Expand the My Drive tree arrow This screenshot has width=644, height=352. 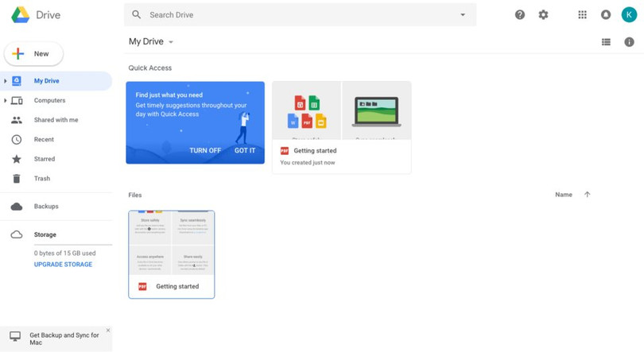click(6, 81)
